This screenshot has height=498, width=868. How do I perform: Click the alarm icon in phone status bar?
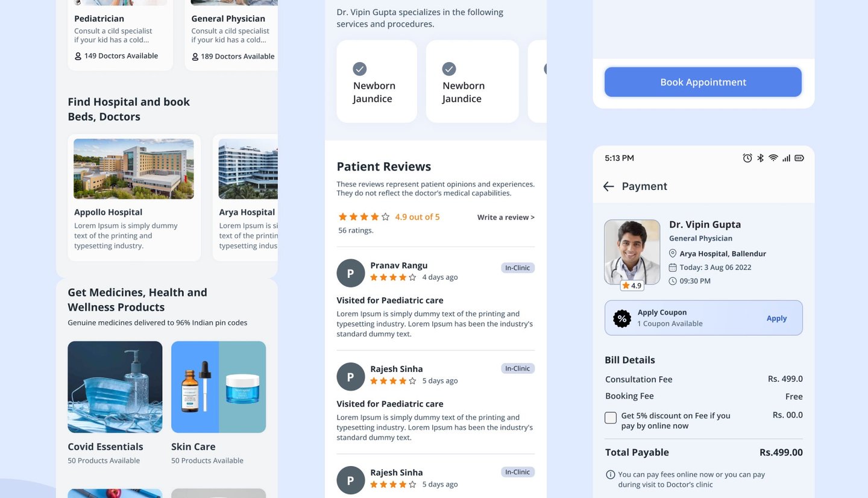[x=747, y=158]
